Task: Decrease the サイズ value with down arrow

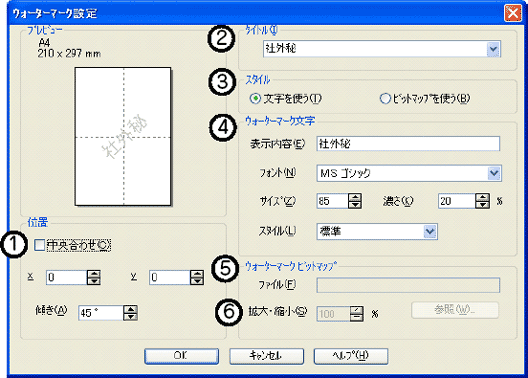Action: (355, 205)
